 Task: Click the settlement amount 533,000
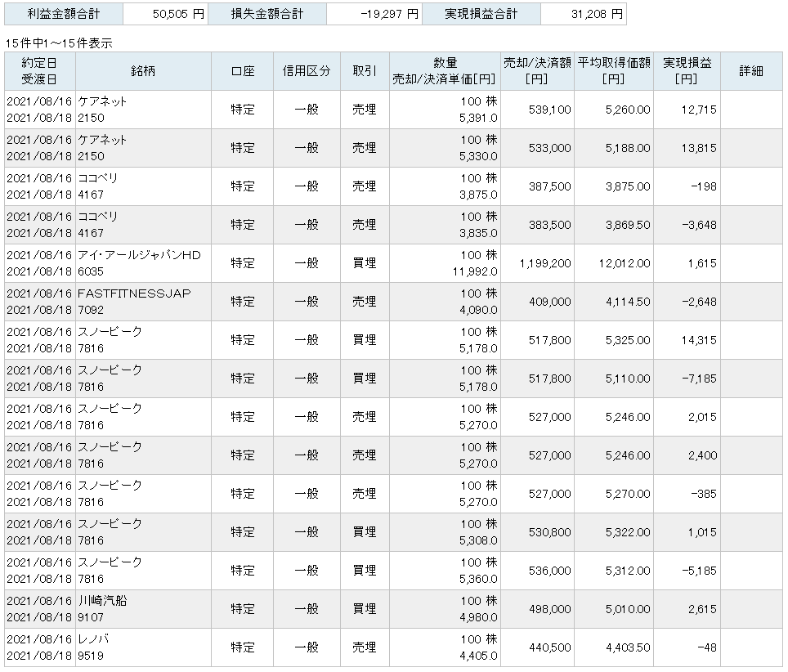[x=550, y=148]
